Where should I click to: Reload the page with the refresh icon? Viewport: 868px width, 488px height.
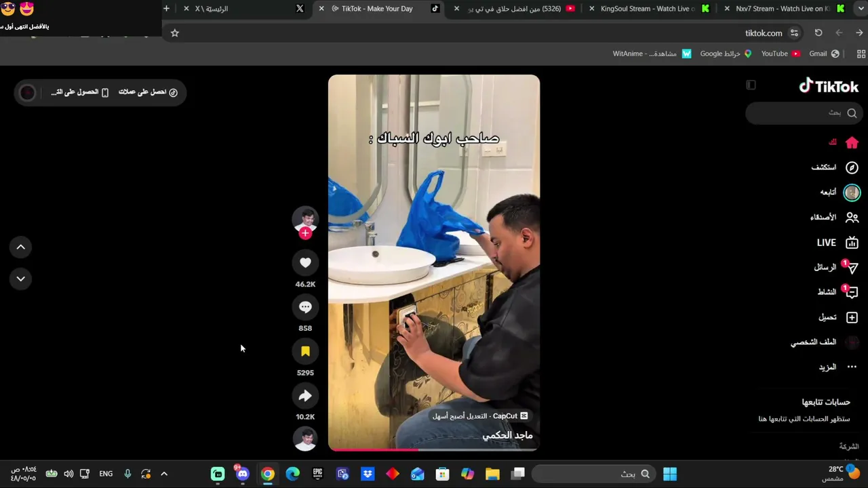tap(818, 33)
